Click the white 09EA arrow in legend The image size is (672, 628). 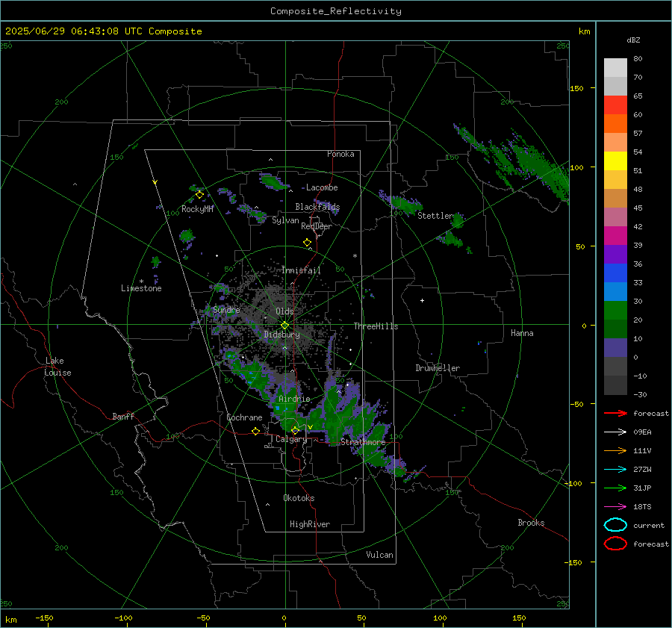(x=615, y=432)
